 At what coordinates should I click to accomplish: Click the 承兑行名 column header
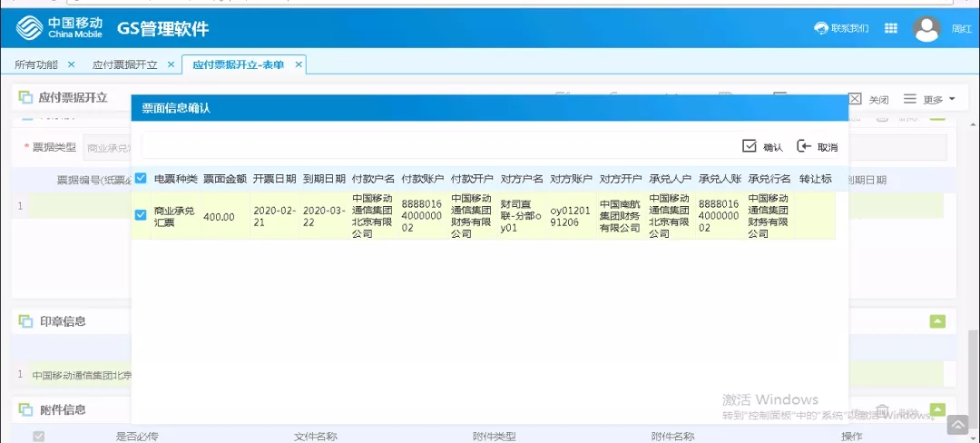point(770,179)
